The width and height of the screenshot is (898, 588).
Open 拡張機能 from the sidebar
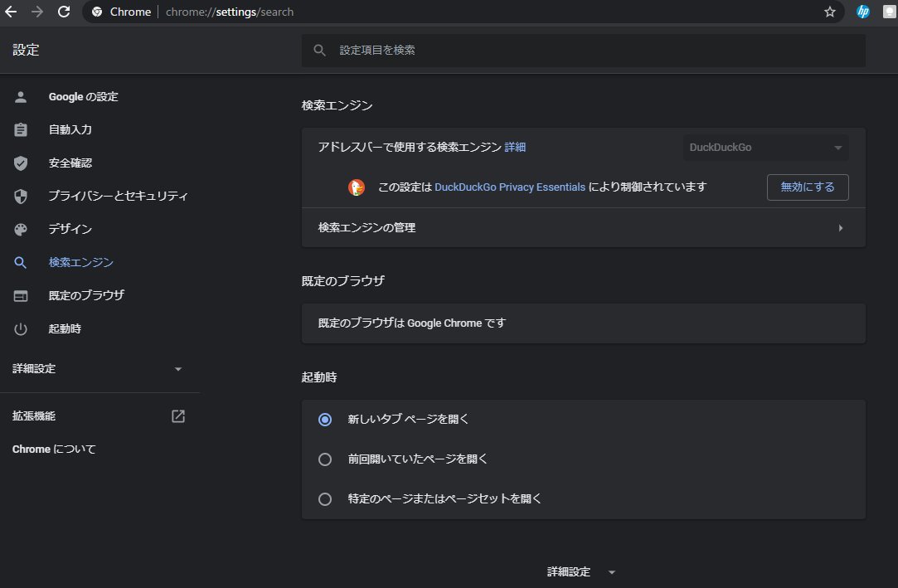tap(34, 416)
